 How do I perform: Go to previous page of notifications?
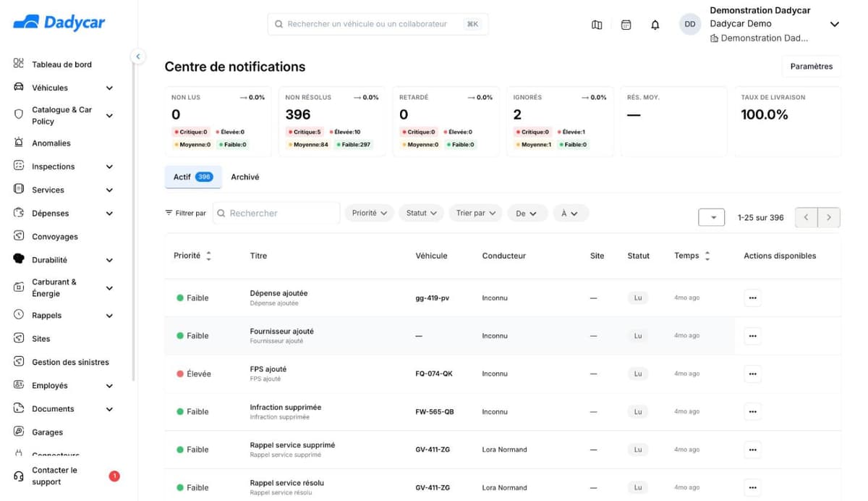(807, 217)
